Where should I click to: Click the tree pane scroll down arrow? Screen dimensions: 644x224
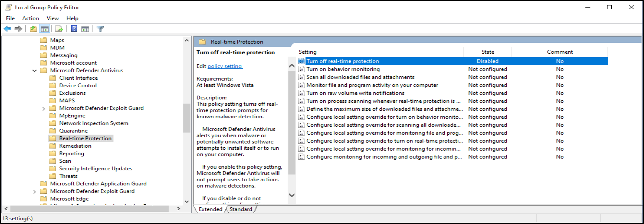(187, 201)
